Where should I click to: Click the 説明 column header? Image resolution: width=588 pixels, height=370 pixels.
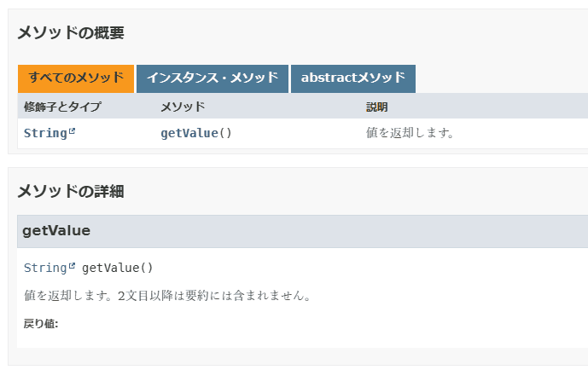click(376, 107)
